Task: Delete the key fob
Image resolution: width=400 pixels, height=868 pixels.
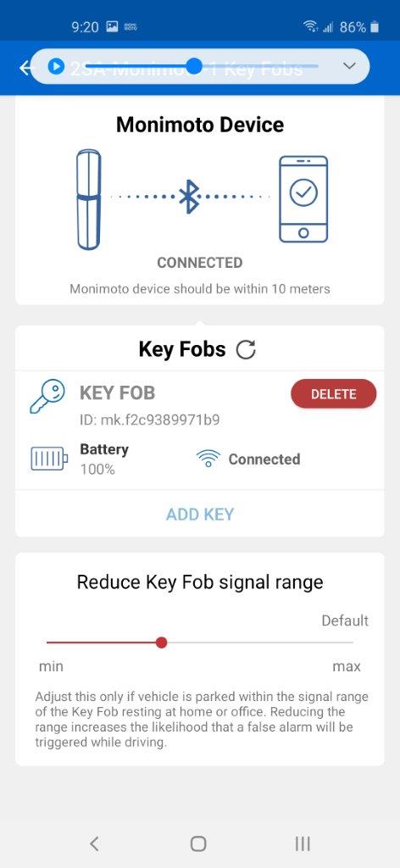Action: pyautogui.click(x=334, y=394)
